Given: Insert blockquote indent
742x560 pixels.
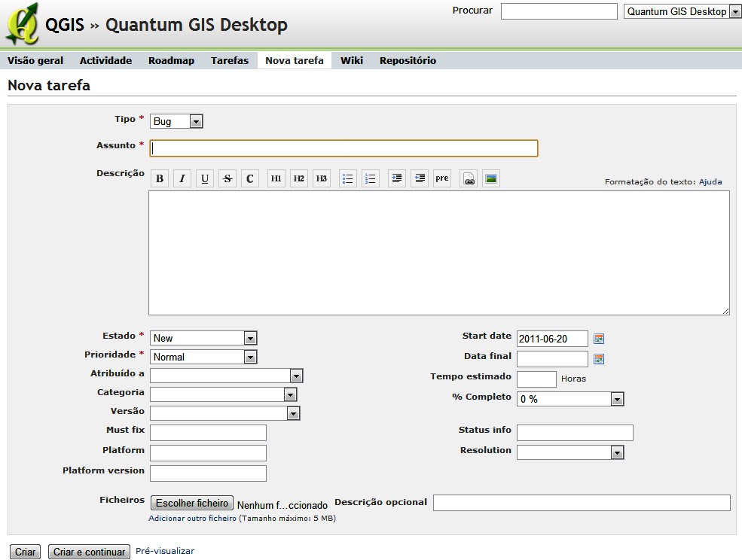Looking at the screenshot, I should point(396,179).
